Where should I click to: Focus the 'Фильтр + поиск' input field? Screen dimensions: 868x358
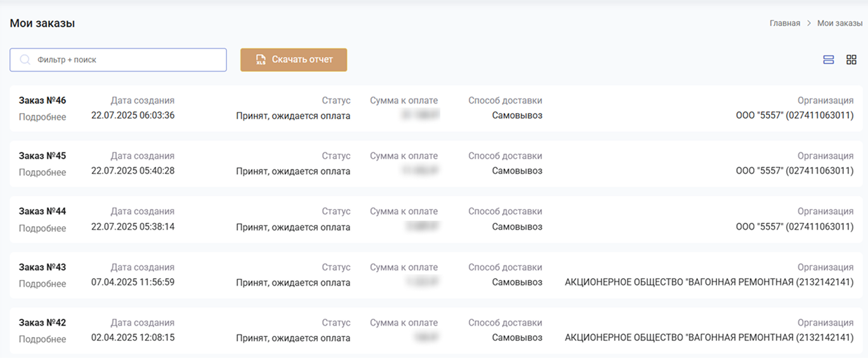pos(127,60)
